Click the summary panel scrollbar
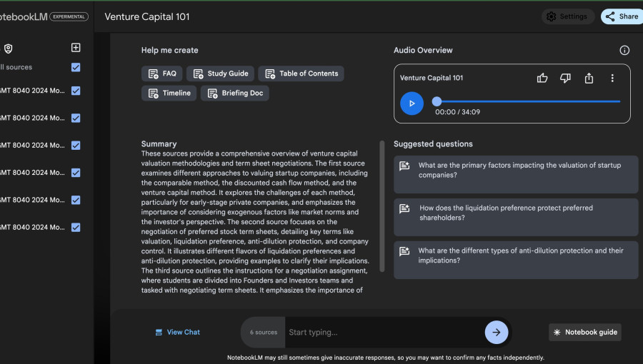Screen dimensions: 643x364 pyautogui.click(x=382, y=206)
